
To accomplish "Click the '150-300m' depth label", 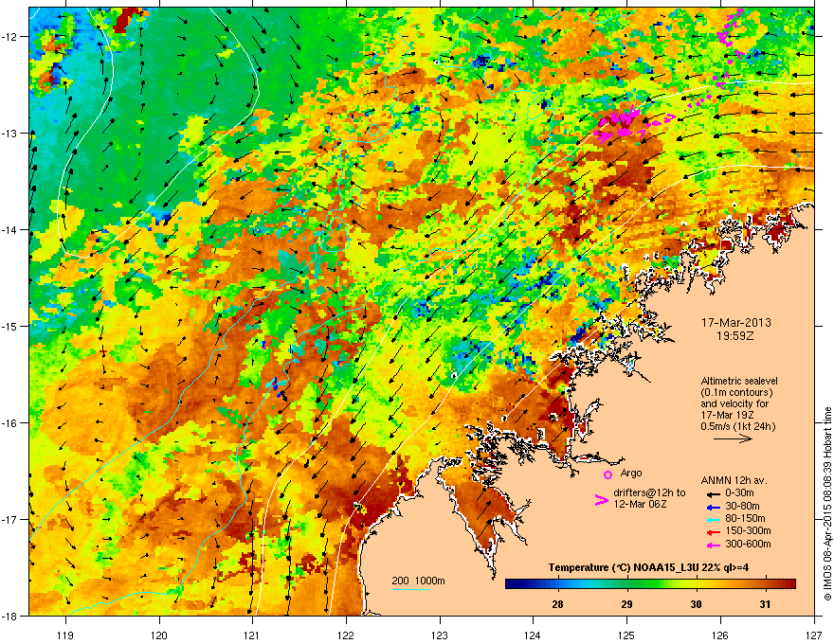I will (749, 531).
